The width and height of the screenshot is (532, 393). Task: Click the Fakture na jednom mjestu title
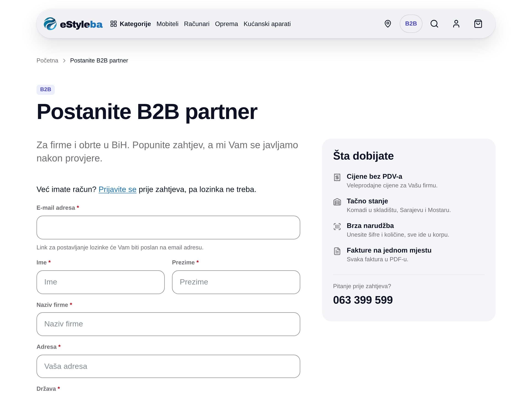389,250
